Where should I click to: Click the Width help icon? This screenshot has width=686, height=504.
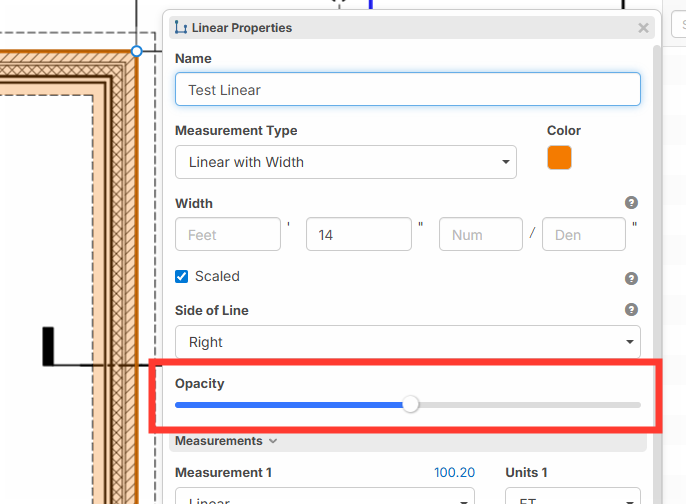[631, 203]
